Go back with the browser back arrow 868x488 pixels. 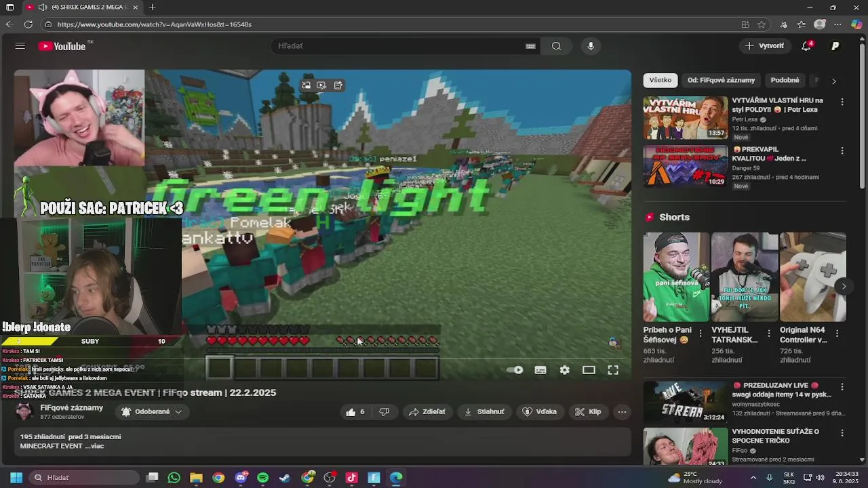tap(9, 24)
